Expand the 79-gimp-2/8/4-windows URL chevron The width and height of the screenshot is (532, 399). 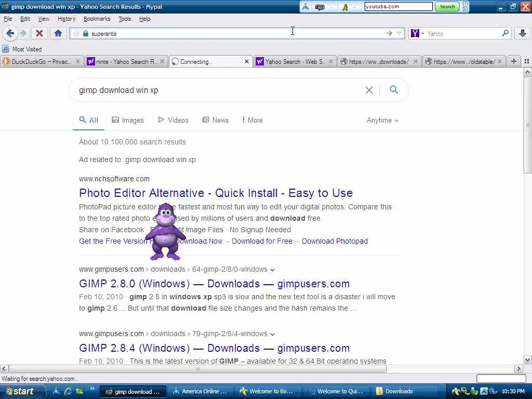tap(272, 334)
